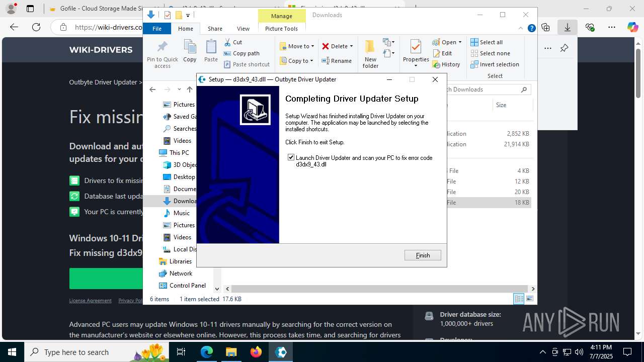The width and height of the screenshot is (644, 362).
Task: Click Edge downloads icon
Action: (x=567, y=27)
